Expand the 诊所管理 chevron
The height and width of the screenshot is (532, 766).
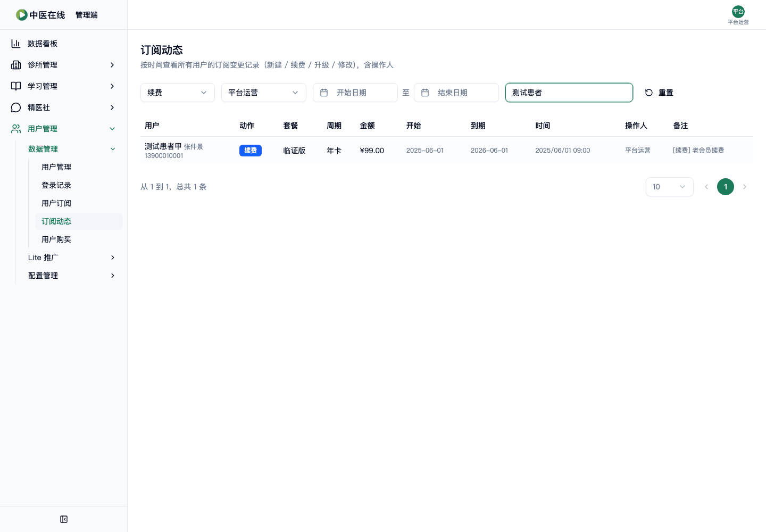click(112, 65)
